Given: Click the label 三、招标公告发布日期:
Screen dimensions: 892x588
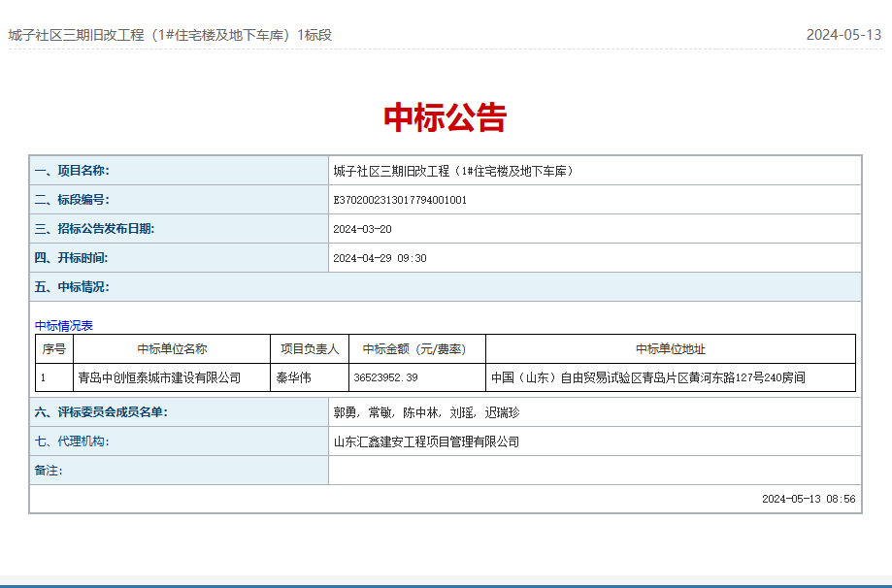Looking at the screenshot, I should click(x=94, y=229).
